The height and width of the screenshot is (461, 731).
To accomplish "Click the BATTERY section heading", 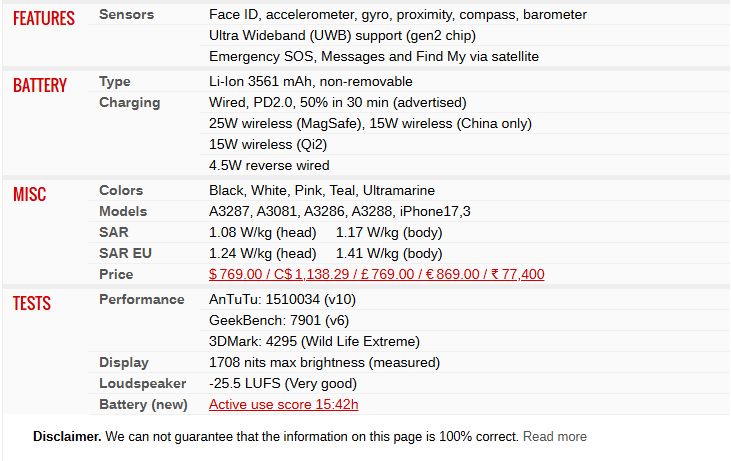I will coord(40,85).
